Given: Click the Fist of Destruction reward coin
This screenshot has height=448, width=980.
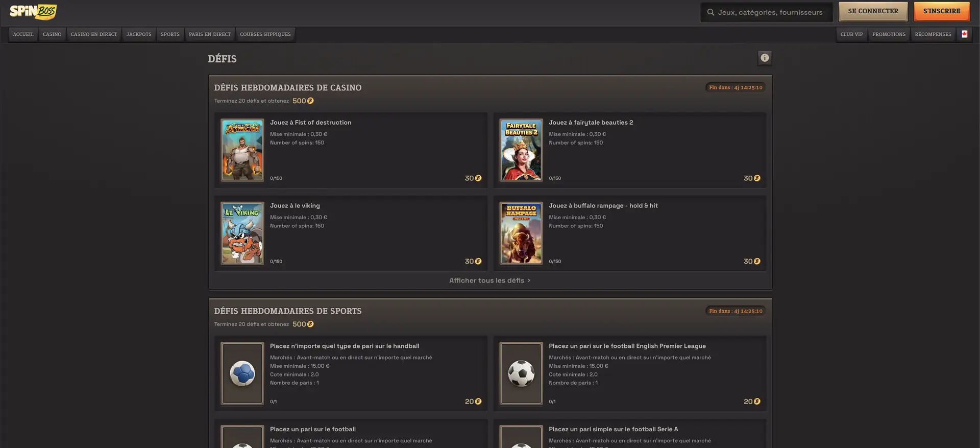Looking at the screenshot, I should click(x=478, y=178).
